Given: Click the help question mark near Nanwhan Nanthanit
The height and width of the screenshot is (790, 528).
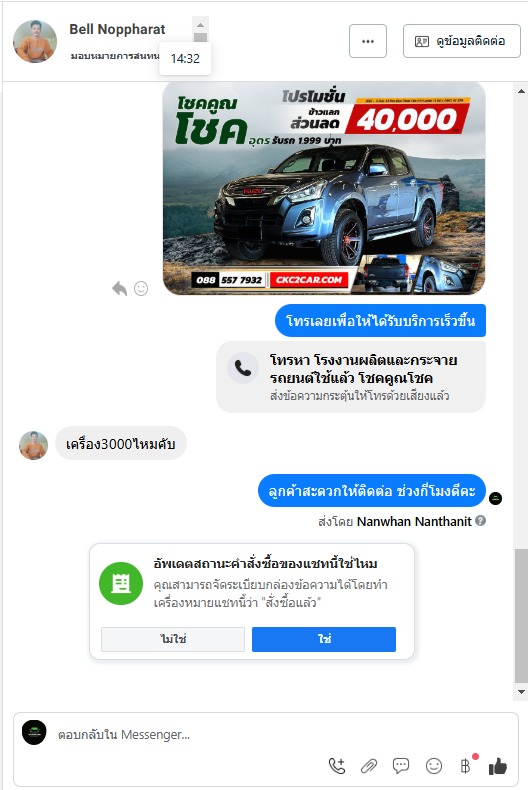Looking at the screenshot, I should [x=481, y=520].
